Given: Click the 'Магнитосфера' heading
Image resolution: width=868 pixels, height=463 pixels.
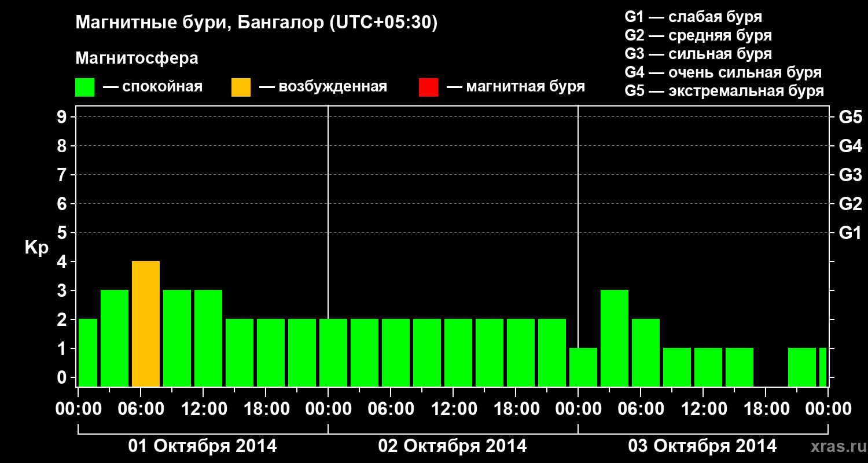Looking at the screenshot, I should (137, 58).
